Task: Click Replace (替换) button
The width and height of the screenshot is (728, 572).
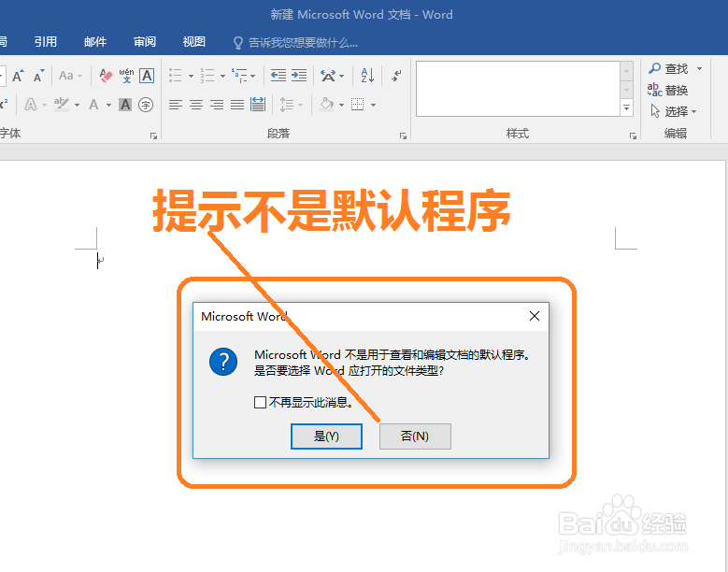Action: coord(667,90)
